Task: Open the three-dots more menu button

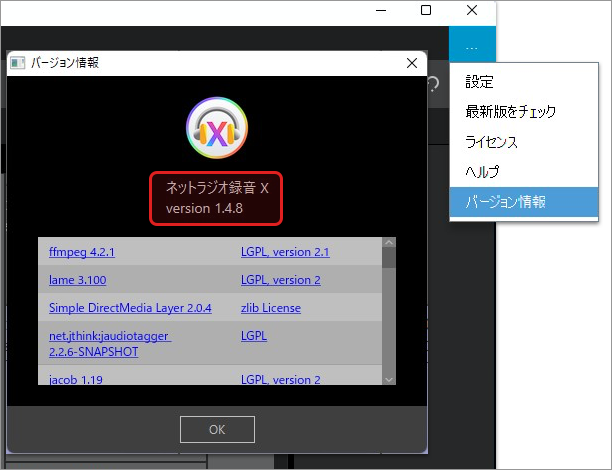Action: pos(472,48)
